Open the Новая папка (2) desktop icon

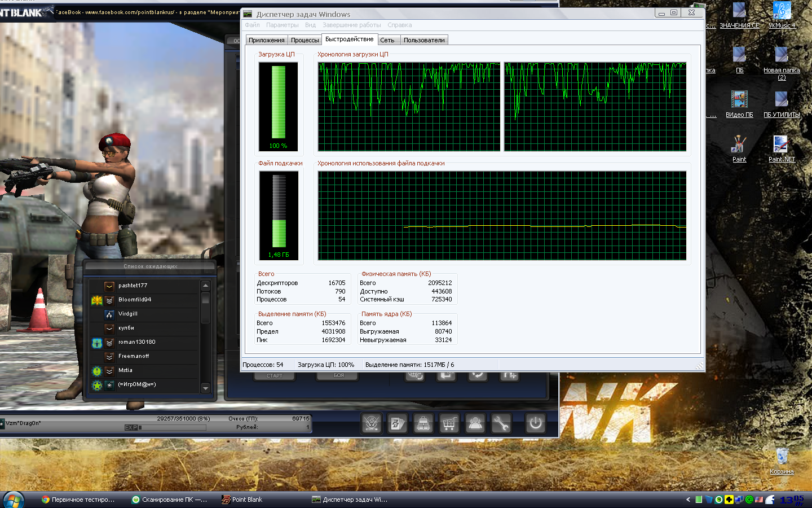[x=782, y=63]
